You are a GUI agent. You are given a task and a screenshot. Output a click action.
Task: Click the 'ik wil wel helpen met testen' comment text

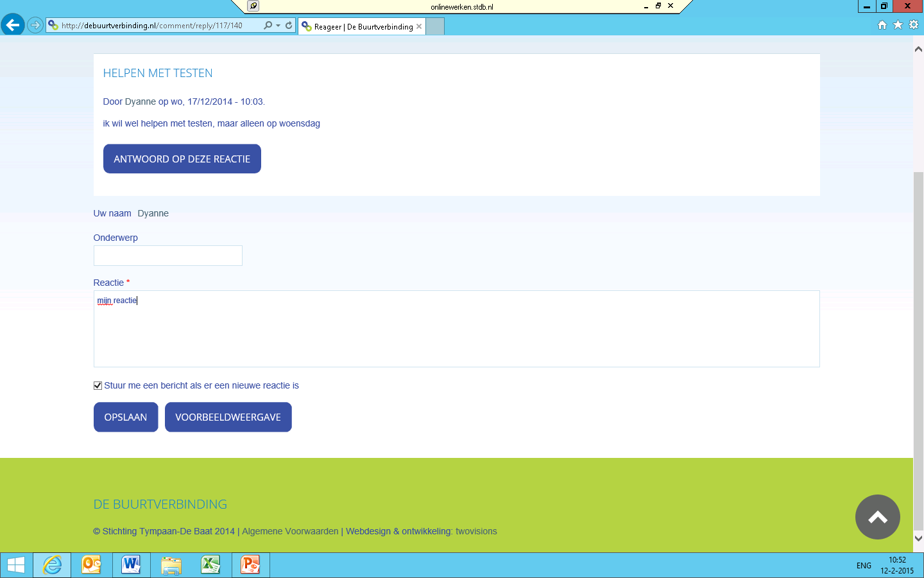212,123
